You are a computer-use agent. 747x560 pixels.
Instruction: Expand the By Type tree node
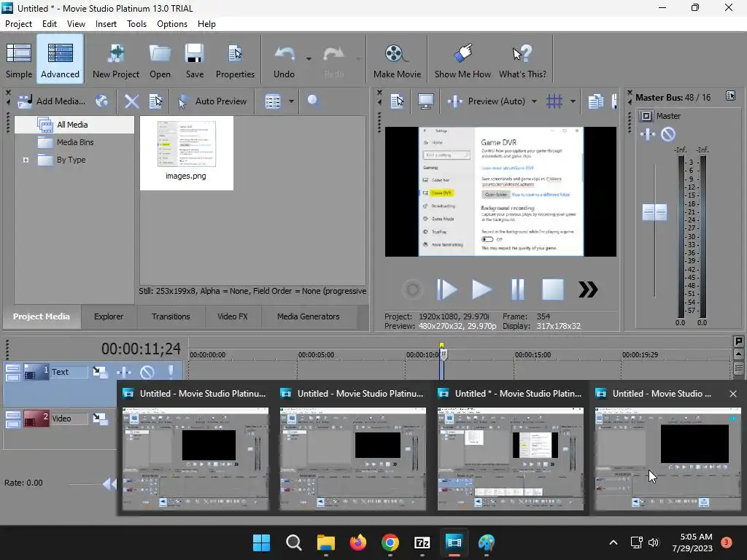(26, 160)
